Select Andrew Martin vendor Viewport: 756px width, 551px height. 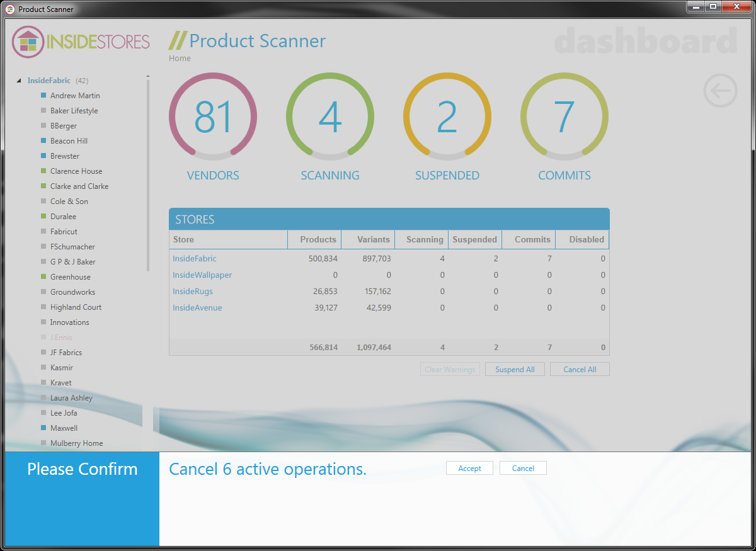75,96
